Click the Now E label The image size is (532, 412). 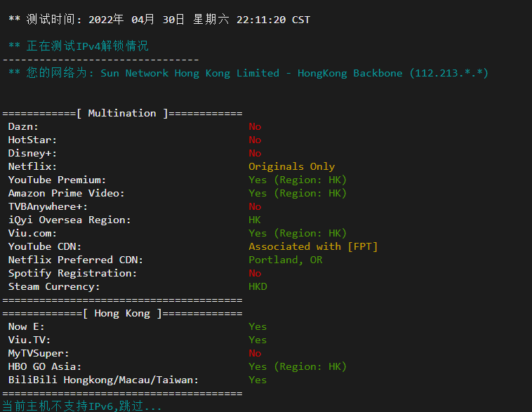26,326
